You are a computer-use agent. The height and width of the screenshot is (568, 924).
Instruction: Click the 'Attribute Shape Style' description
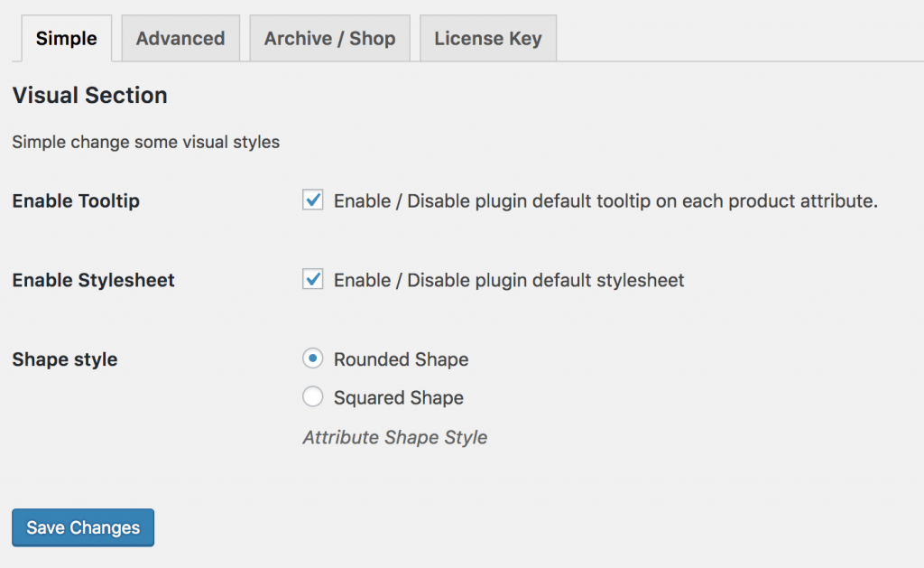[x=395, y=437]
